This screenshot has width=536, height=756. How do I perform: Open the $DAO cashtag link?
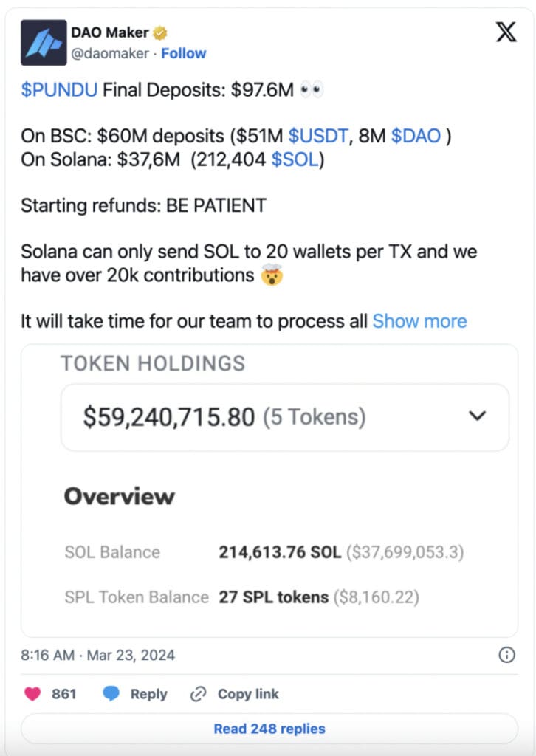[x=416, y=136]
